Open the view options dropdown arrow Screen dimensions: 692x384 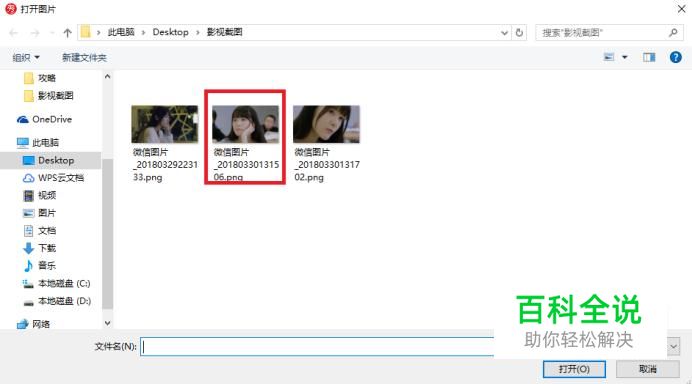(x=624, y=57)
